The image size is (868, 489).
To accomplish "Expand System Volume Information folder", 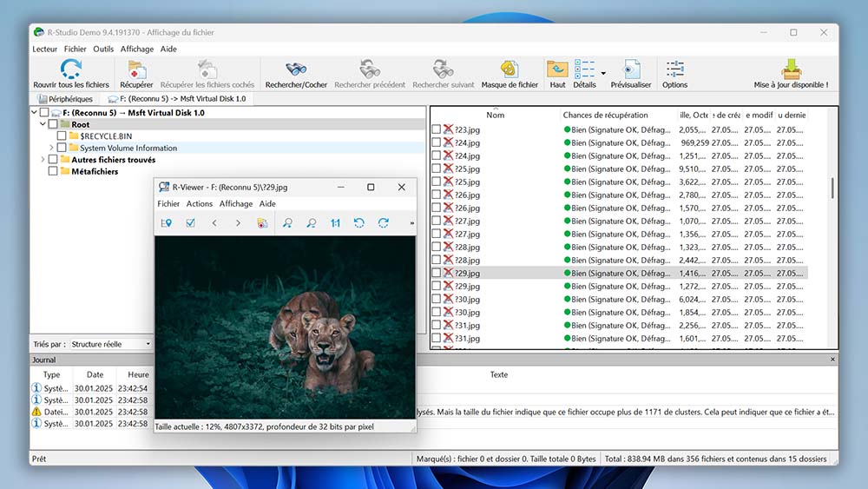I will point(51,148).
